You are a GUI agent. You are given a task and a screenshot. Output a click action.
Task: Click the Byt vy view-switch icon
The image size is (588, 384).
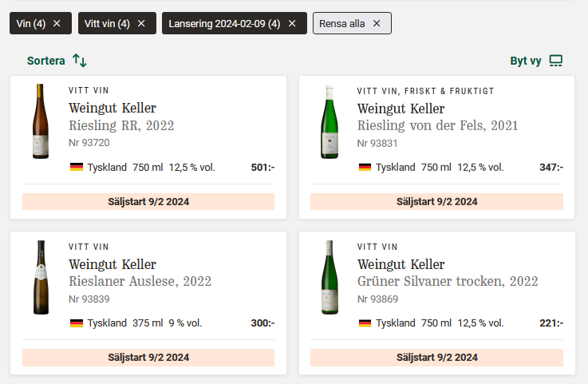(556, 61)
